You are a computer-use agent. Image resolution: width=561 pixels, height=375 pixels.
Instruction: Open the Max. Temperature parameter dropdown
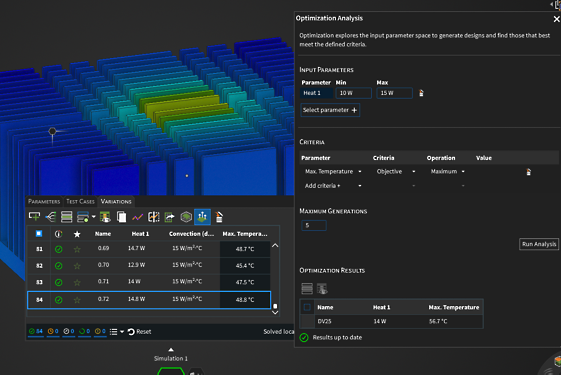click(360, 172)
